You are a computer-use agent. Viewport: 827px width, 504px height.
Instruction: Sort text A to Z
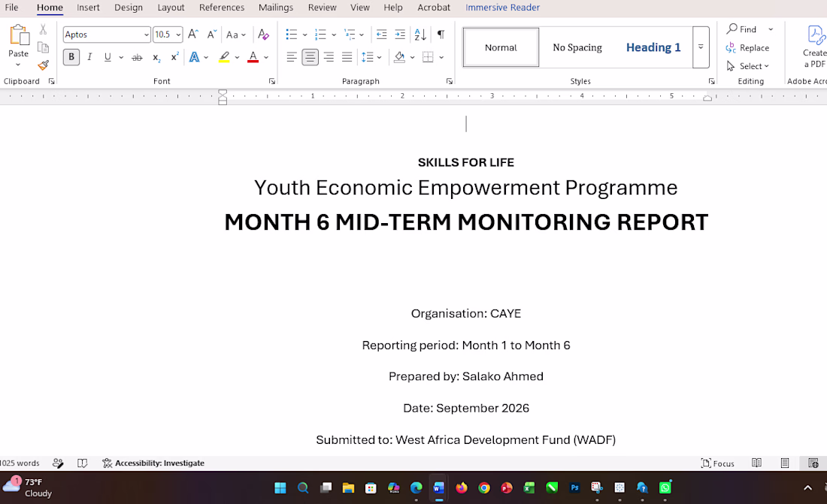point(420,35)
